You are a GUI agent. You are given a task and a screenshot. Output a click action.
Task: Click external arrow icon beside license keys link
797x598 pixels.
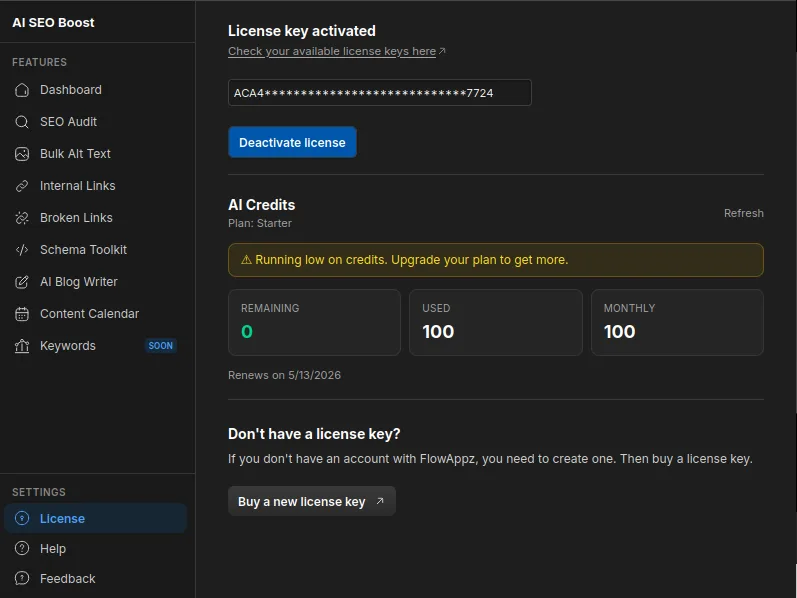[x=442, y=51]
